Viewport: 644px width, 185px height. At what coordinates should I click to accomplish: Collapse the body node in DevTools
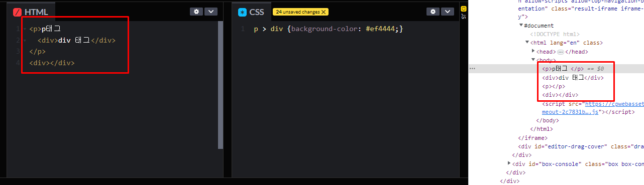(x=533, y=60)
